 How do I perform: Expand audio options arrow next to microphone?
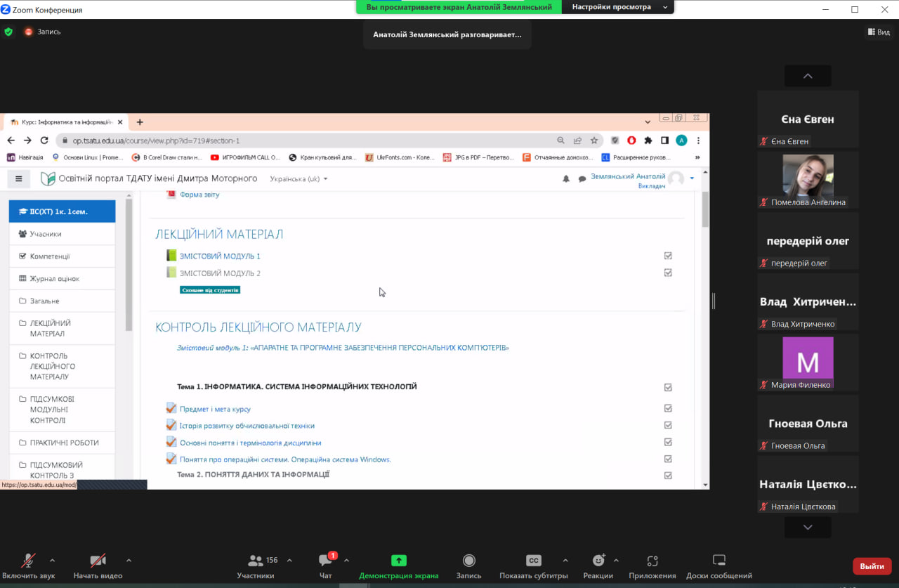coord(52,561)
